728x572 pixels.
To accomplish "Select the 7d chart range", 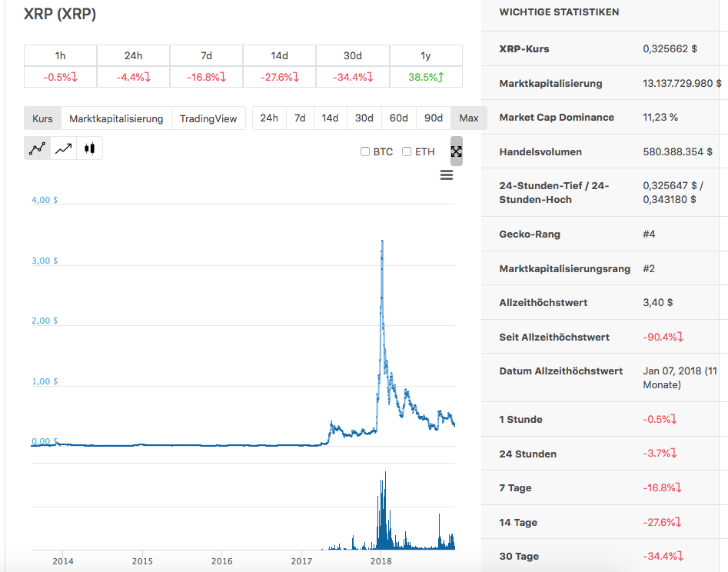I will click(x=301, y=118).
